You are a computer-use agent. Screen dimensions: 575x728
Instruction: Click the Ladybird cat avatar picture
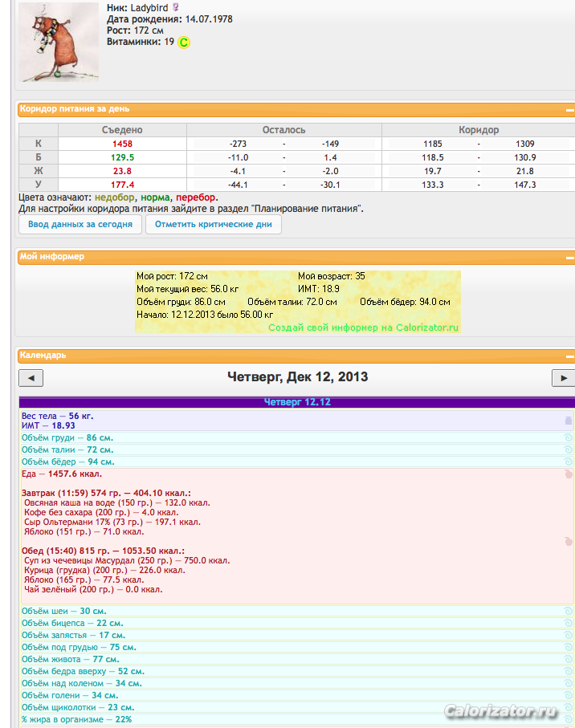pyautogui.click(x=59, y=42)
